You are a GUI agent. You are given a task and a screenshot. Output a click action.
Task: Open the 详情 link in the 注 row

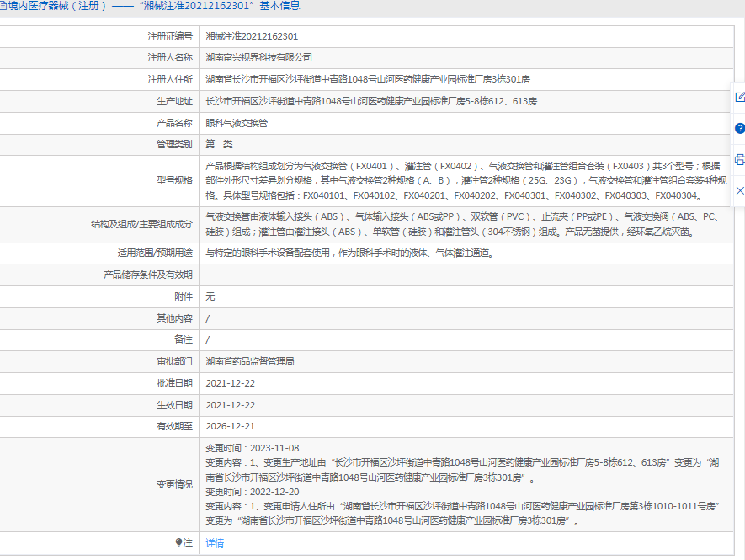pyautogui.click(x=215, y=543)
